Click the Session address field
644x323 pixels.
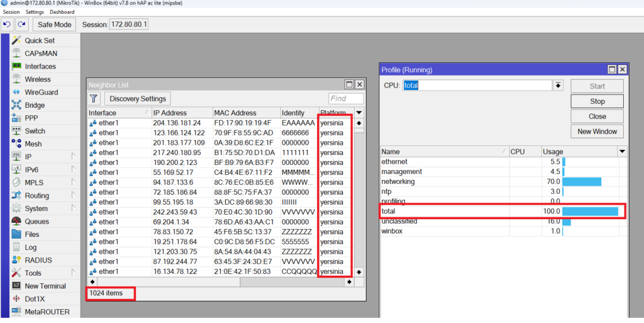[x=128, y=25]
